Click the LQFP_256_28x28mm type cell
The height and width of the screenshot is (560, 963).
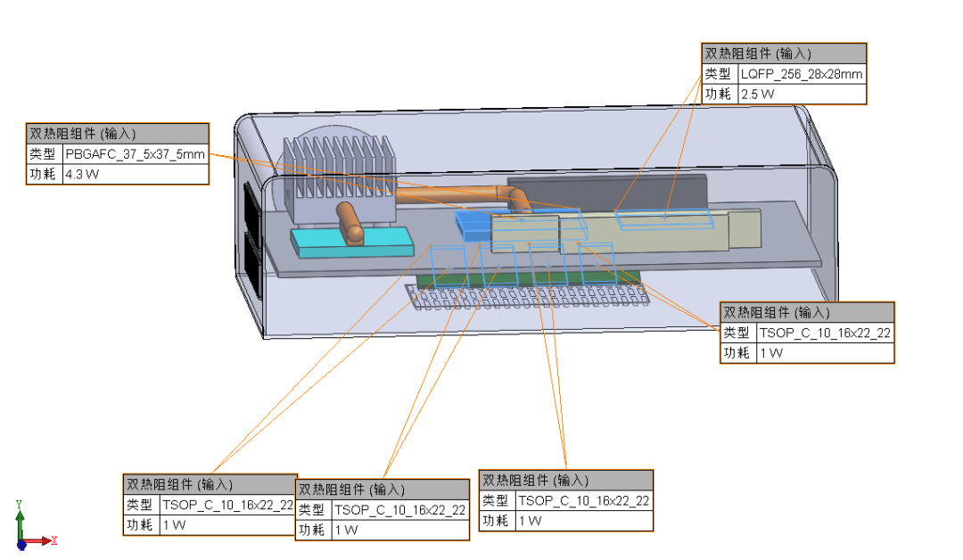[x=801, y=75]
